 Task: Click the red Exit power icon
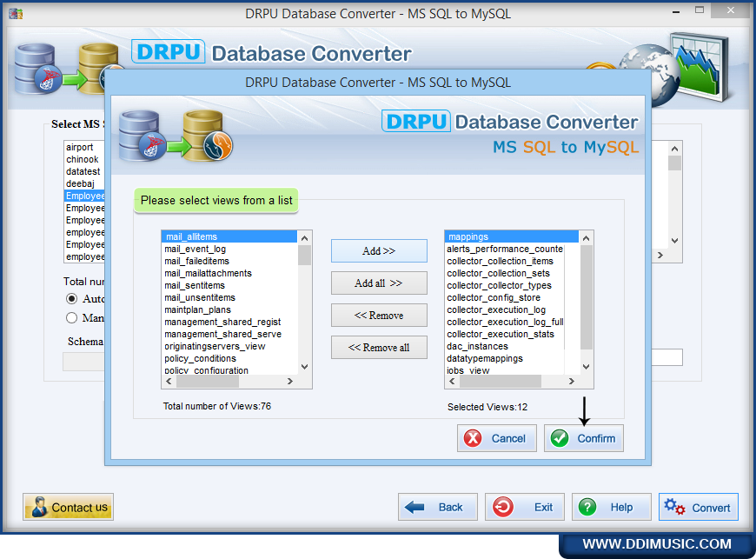pyautogui.click(x=503, y=507)
